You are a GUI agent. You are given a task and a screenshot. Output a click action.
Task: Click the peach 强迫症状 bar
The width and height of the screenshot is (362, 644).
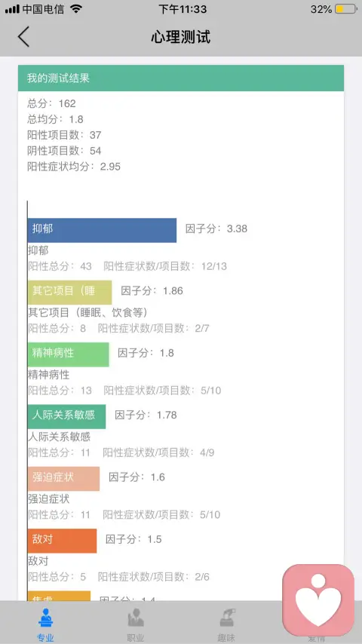tap(63, 479)
